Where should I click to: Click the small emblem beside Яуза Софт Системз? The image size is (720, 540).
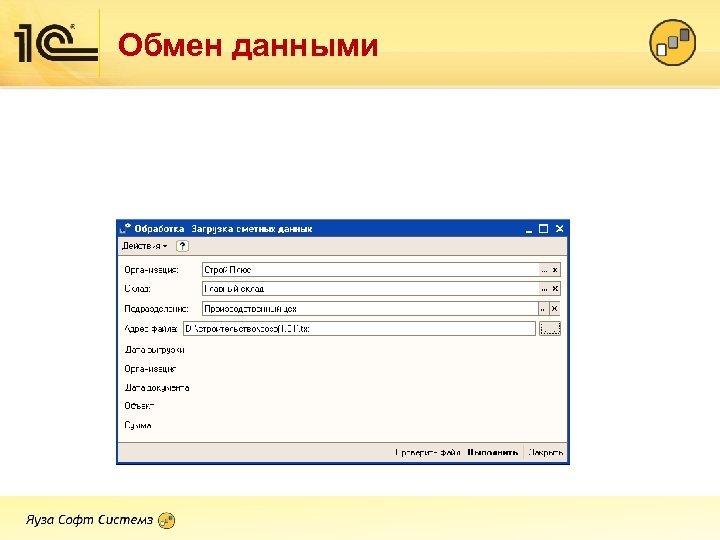click(x=166, y=521)
